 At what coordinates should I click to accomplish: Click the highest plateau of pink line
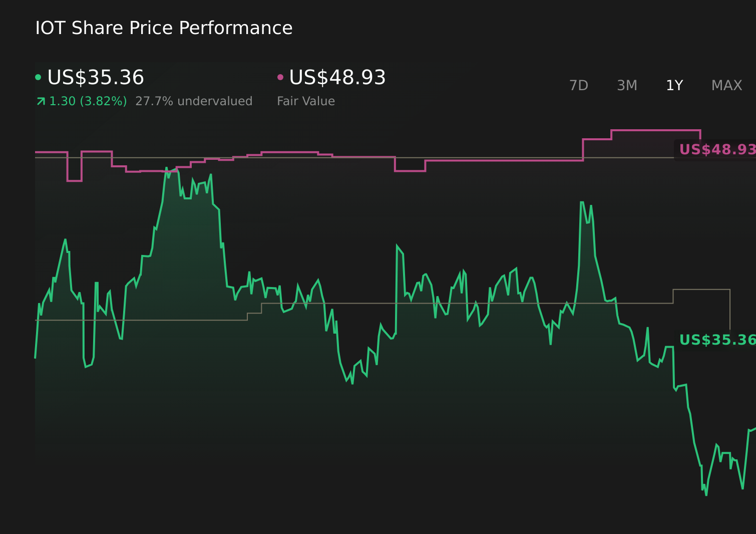[656, 130]
